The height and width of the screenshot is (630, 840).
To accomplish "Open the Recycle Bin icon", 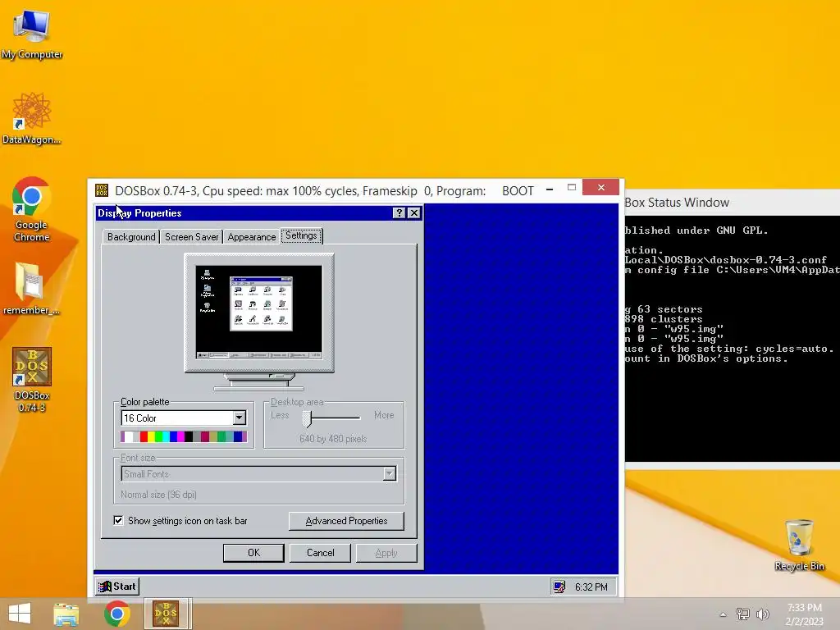I will click(799, 545).
